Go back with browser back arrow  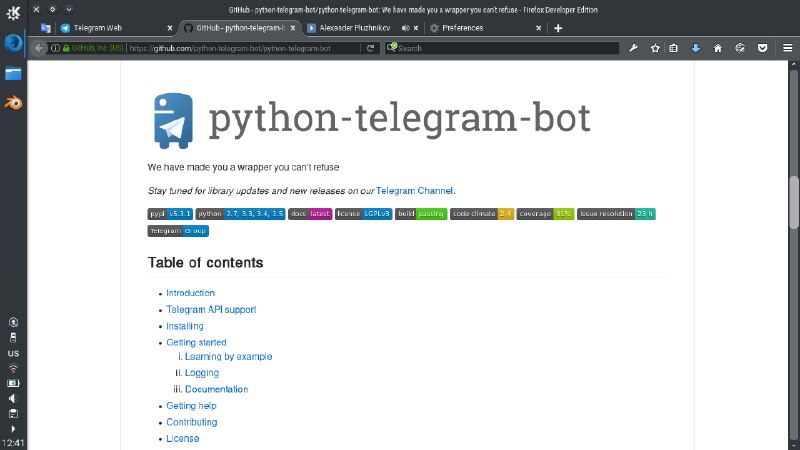click(39, 48)
